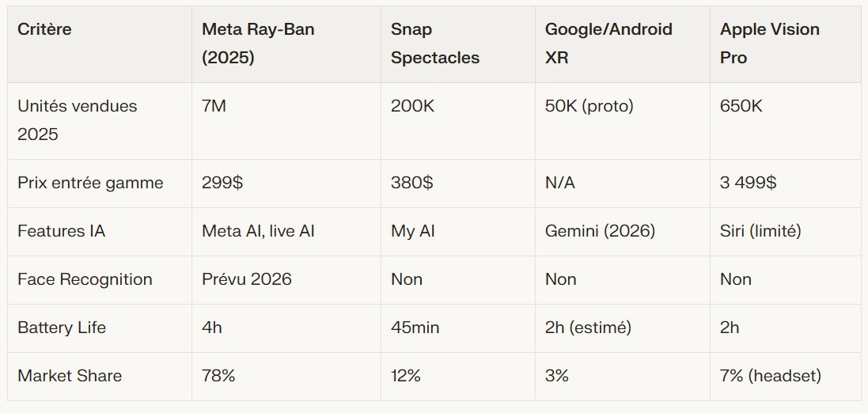Click the Features IA row label
The width and height of the screenshot is (868, 413).
point(62,231)
